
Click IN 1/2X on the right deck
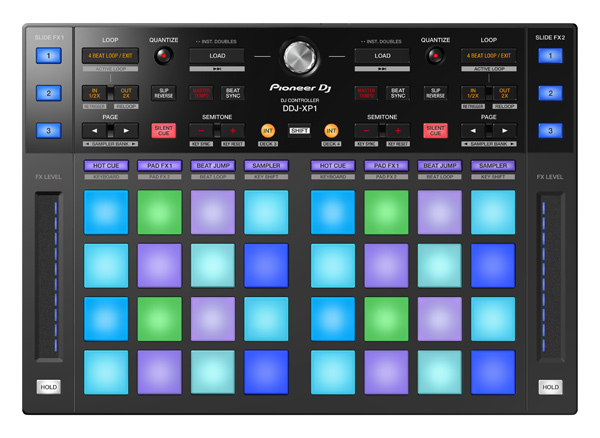(x=473, y=93)
